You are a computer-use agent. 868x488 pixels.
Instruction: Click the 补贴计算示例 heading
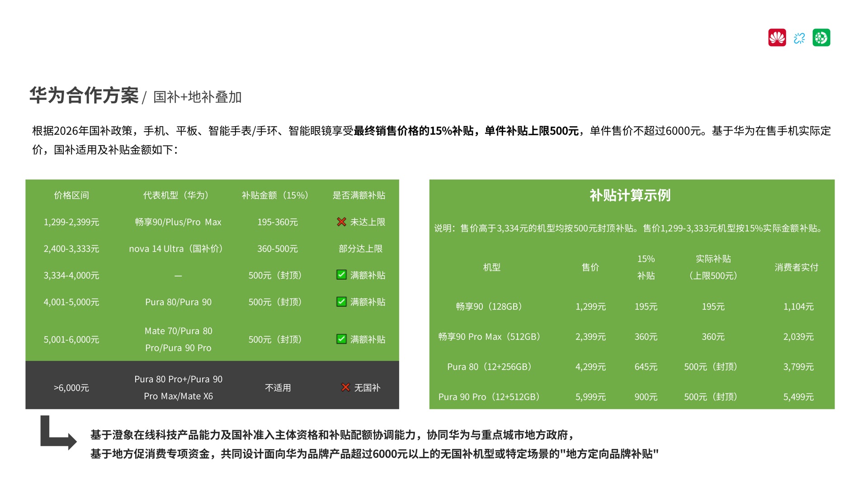tap(630, 195)
